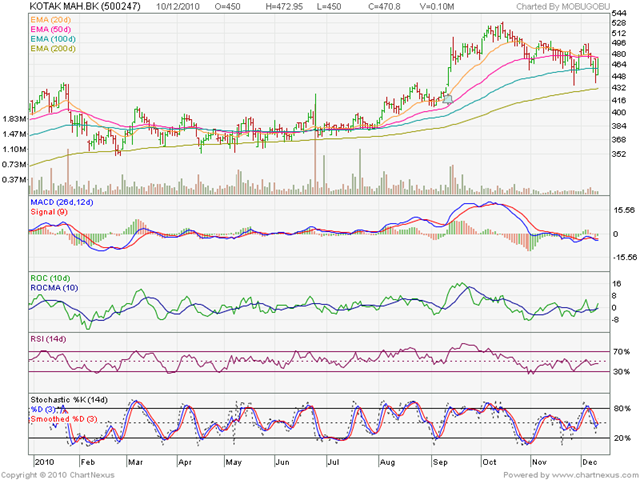The width and height of the screenshot is (640, 480).
Task: Click the -8 value on the ROC scale
Action: 615,320
